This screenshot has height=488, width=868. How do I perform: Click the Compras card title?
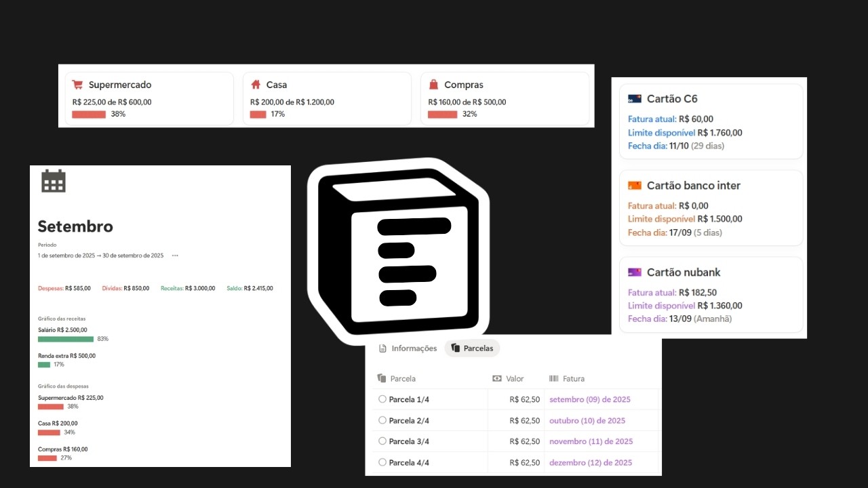pos(464,85)
